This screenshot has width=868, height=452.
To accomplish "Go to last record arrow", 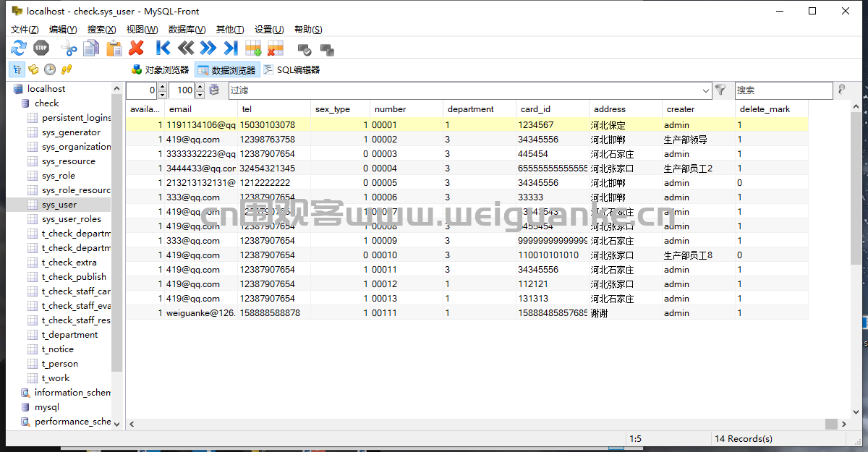I will tap(231, 48).
